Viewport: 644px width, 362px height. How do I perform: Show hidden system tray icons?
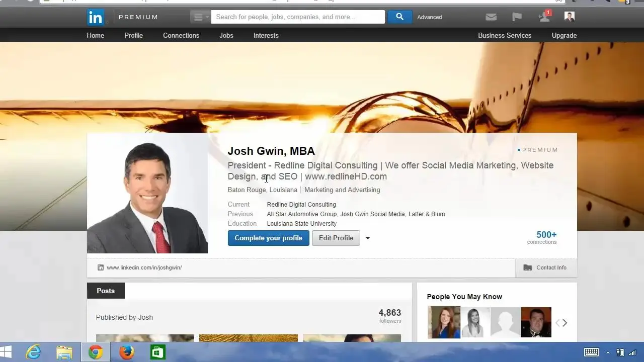608,352
